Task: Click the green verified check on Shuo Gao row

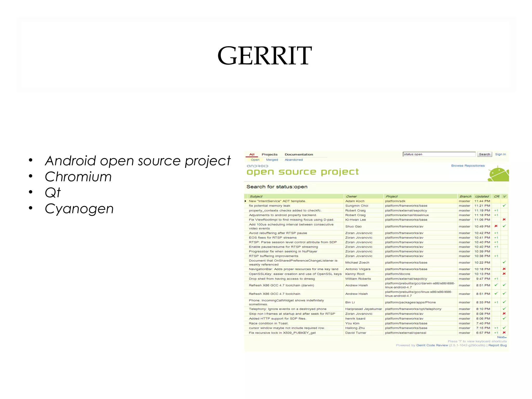Action: (504, 226)
